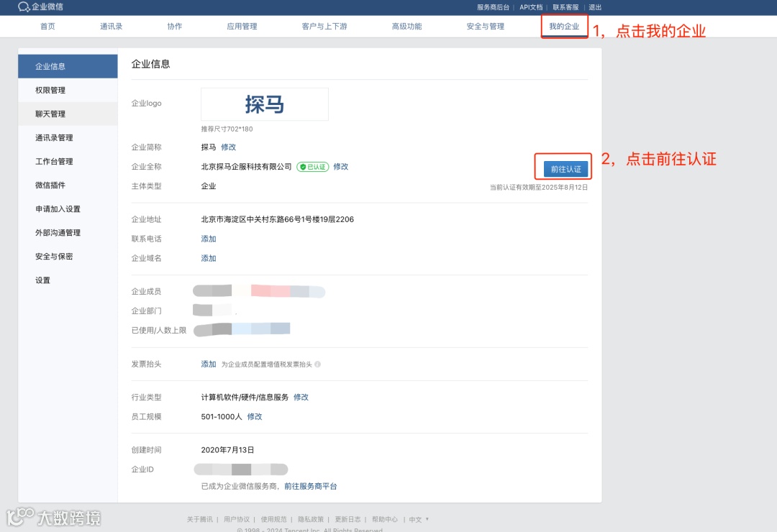Add 企业域名 via 添加 link
Screen dimensions: 777x532
point(209,258)
